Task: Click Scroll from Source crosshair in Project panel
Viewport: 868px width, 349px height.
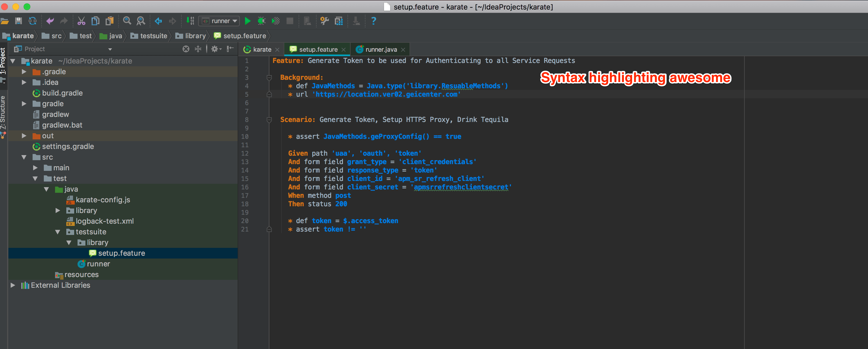Action: (186, 49)
